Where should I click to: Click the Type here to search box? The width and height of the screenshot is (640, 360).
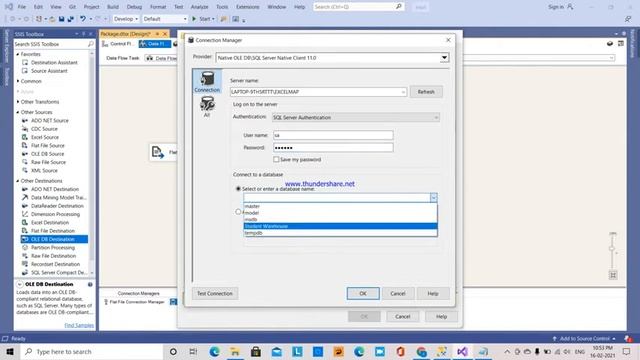click(92, 351)
